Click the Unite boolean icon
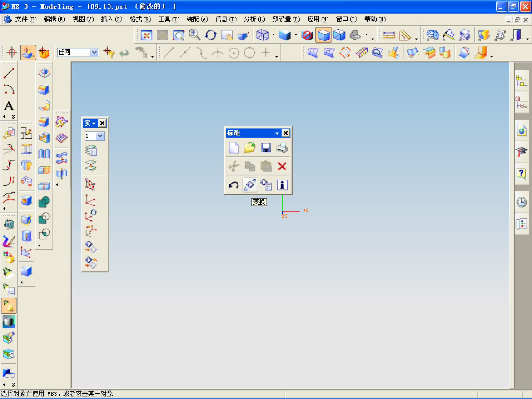Viewport: 532px width, 399px height. pos(44,202)
